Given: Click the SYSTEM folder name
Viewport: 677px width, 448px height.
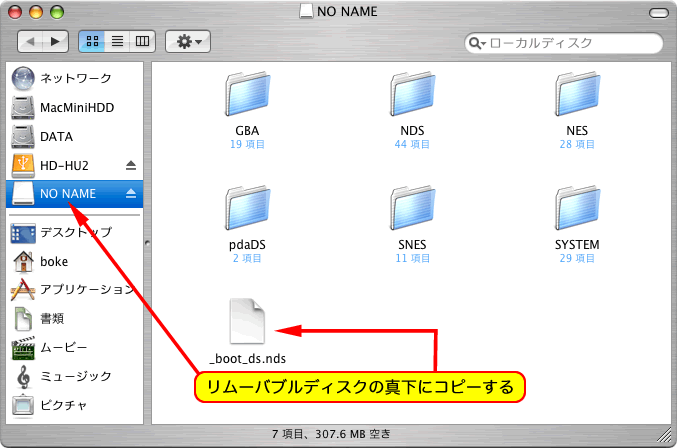Looking at the screenshot, I should click(577, 245).
